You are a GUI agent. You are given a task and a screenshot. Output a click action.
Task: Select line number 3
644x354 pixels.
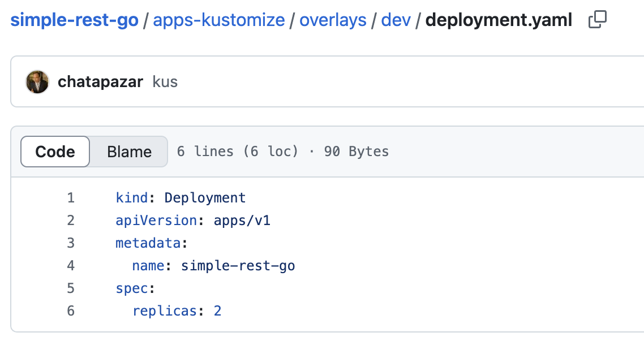(71, 243)
